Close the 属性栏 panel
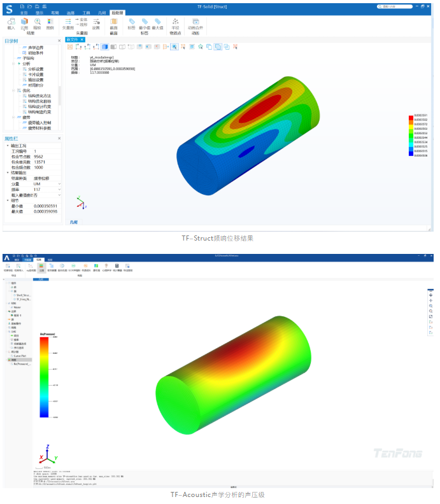Screen dimensions: 440x504 59,139
